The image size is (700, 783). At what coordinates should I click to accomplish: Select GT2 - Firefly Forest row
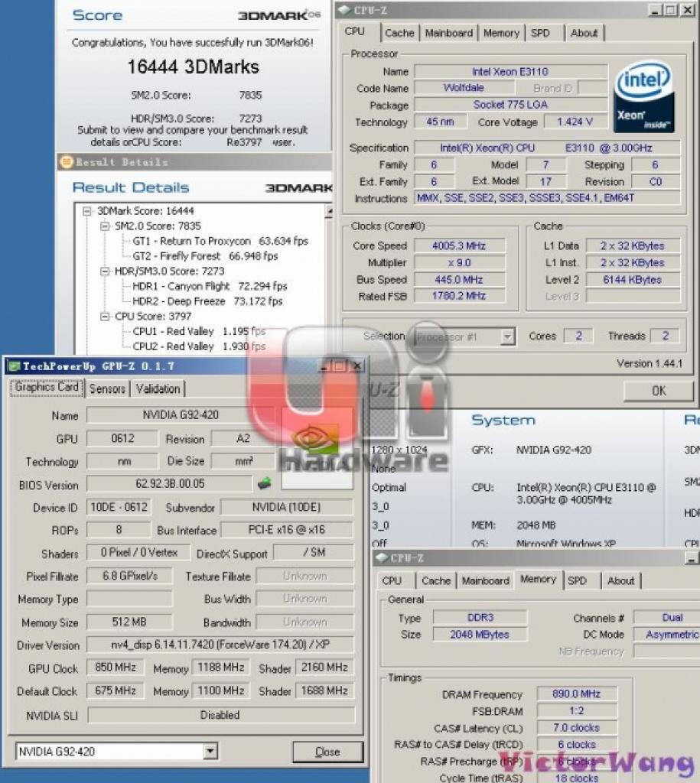(205, 256)
